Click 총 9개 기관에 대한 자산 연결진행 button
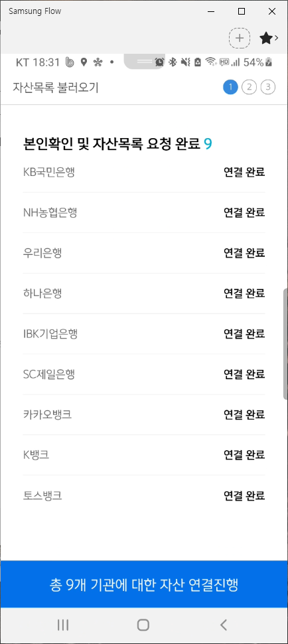 pyautogui.click(x=144, y=584)
